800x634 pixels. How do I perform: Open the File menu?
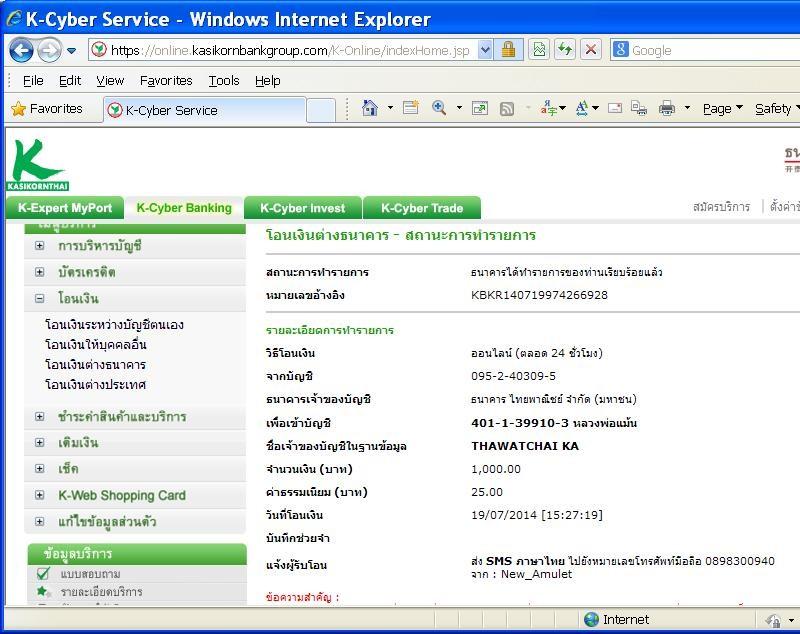[x=33, y=81]
